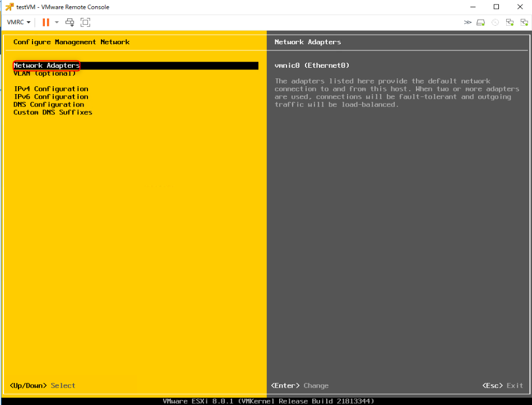This screenshot has height=405, width=532.
Task: Select DNS Configuration entry
Action: point(49,104)
